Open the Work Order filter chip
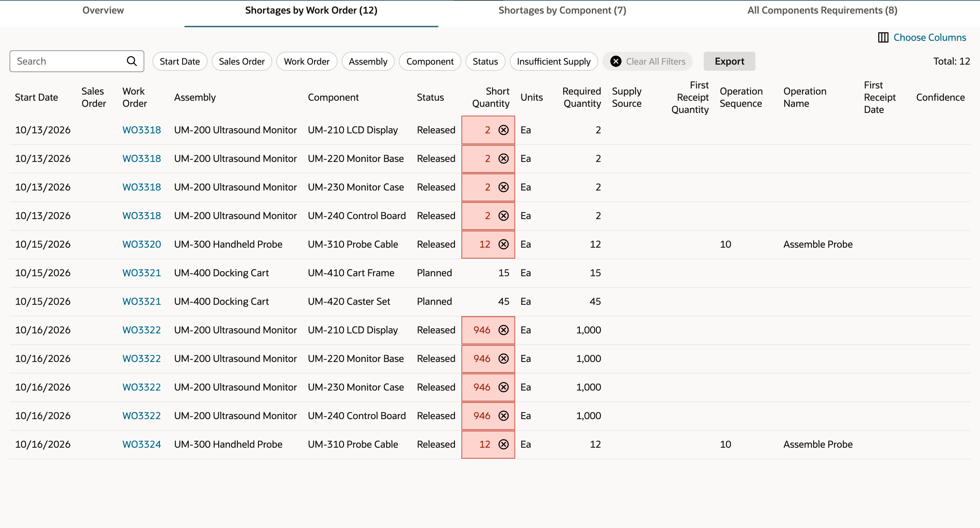Viewport: 980px width, 528px height. pos(307,61)
